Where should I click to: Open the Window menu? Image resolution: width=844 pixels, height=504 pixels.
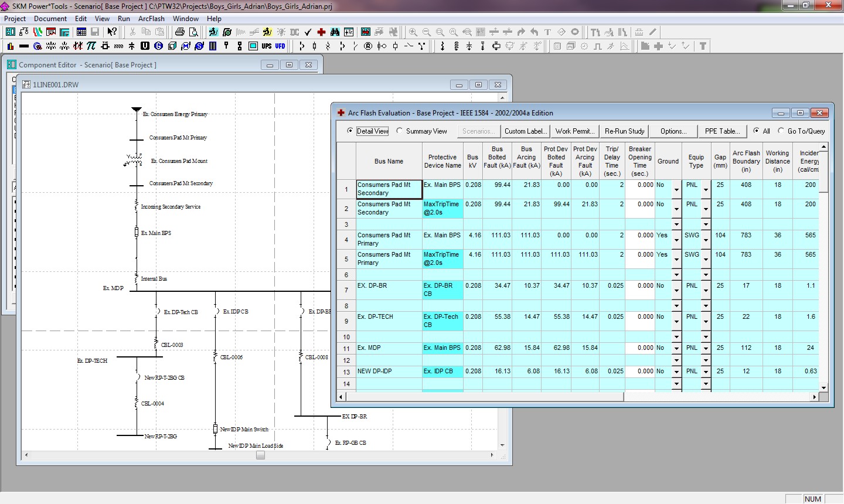tap(186, 19)
